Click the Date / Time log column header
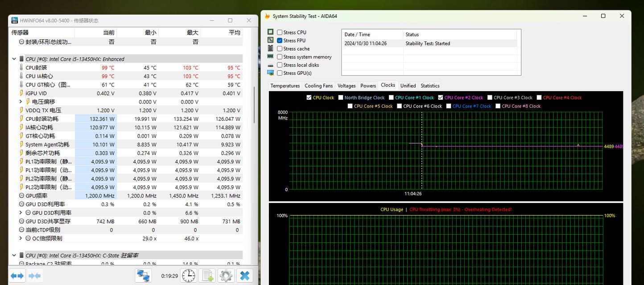 (x=372, y=34)
